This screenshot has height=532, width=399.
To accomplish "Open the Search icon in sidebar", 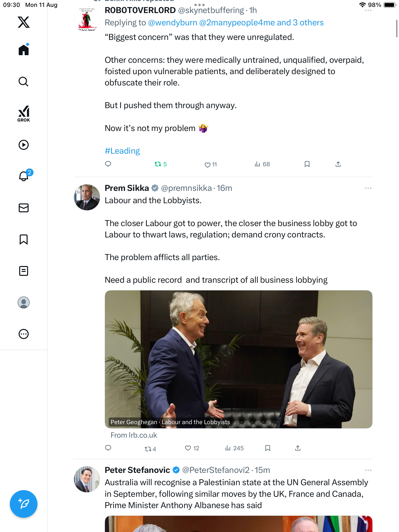I will click(24, 82).
